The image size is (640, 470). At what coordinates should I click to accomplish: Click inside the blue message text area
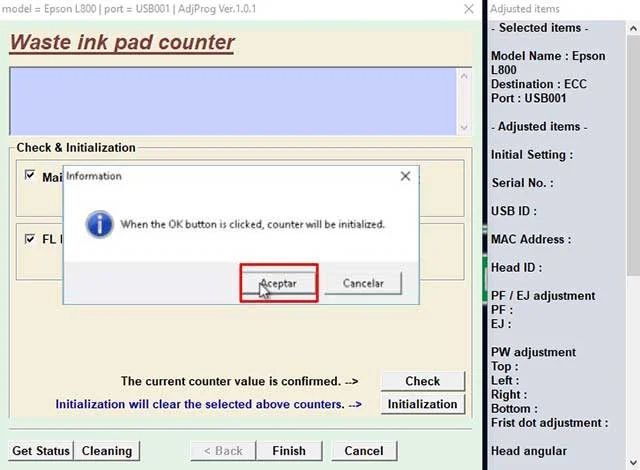click(x=230, y=101)
